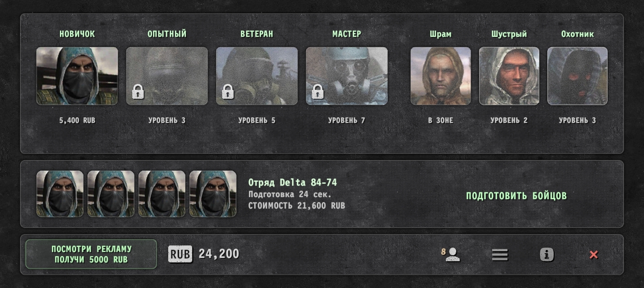
Task: Click the lock icon on Ветеран
Action: pyautogui.click(x=228, y=92)
